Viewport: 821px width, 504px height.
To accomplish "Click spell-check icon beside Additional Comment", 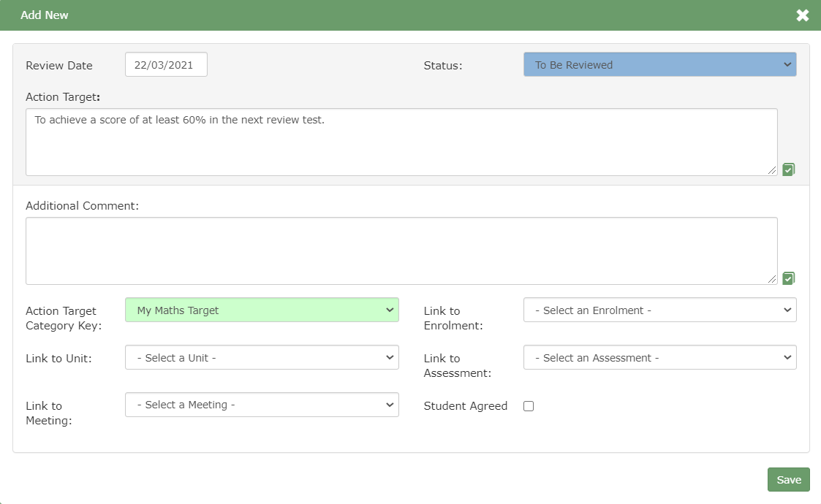I will pos(789,278).
